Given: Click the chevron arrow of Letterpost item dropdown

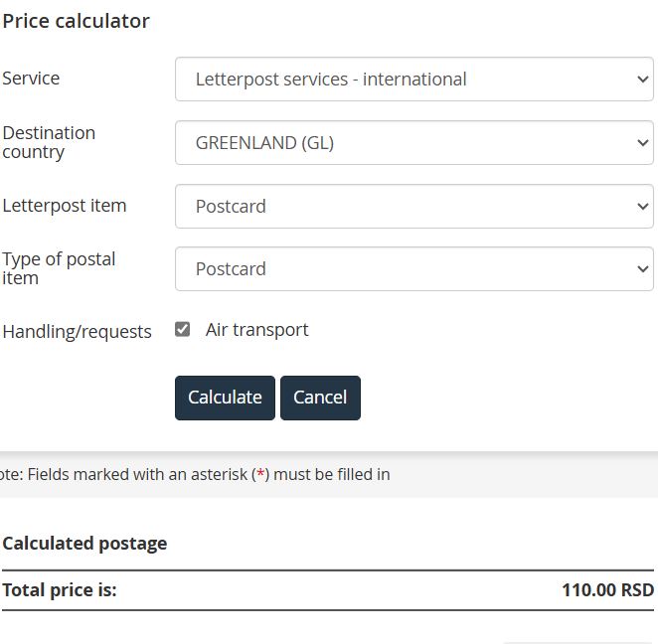Looking at the screenshot, I should point(642,207).
